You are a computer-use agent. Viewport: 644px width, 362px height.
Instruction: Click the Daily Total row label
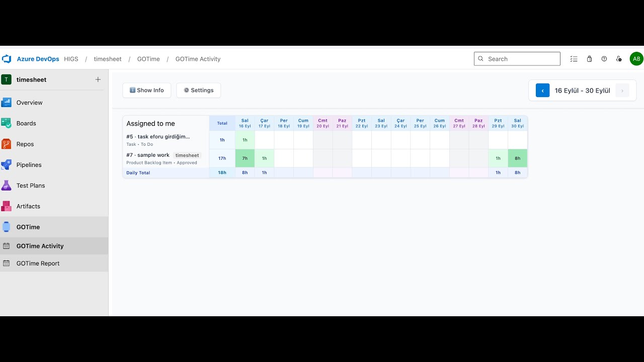pyautogui.click(x=138, y=172)
